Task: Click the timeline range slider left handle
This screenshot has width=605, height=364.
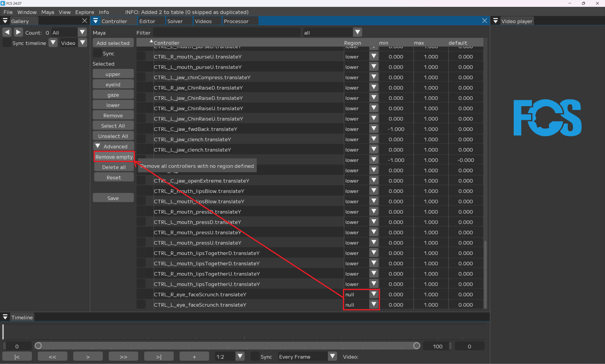Action: pyautogui.click(x=38, y=346)
